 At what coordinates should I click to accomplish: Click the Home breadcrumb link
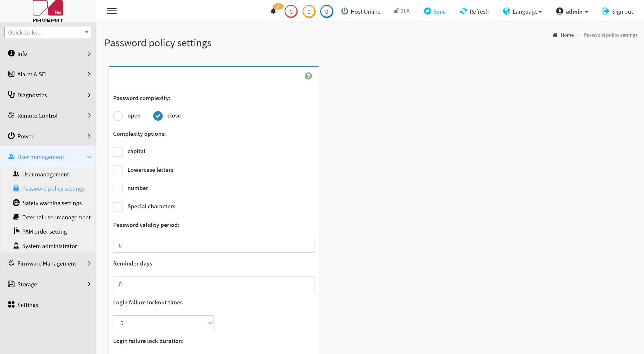567,35
